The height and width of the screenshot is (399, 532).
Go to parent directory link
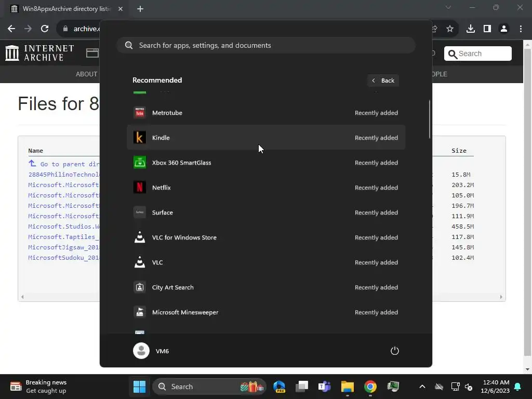[64, 164]
